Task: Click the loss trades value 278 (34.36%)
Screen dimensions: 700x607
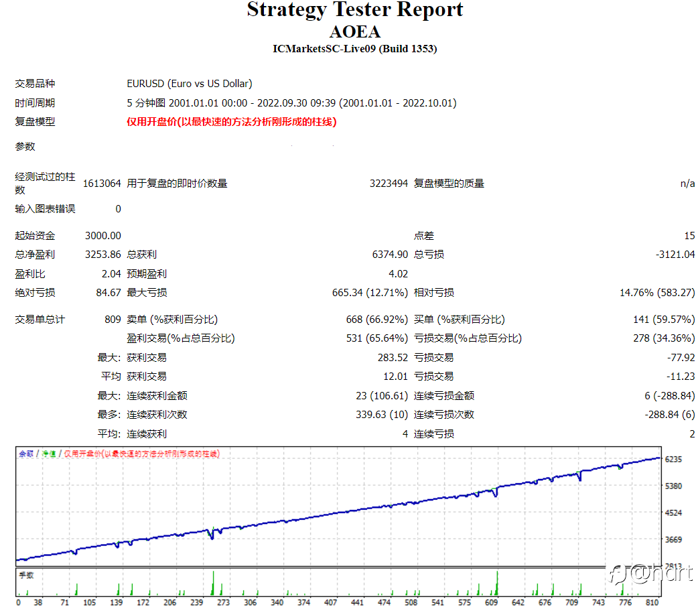Action: point(664,338)
